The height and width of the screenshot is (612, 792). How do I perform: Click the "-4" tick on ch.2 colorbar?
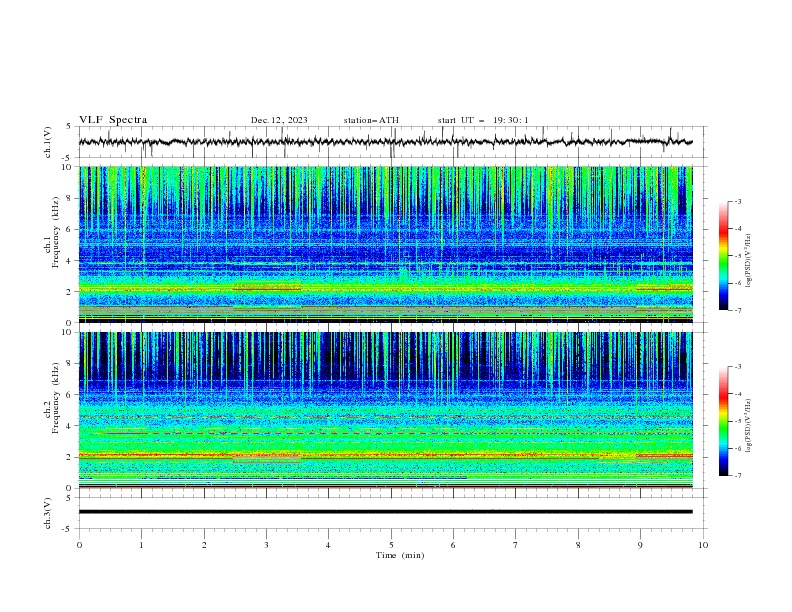coord(737,394)
